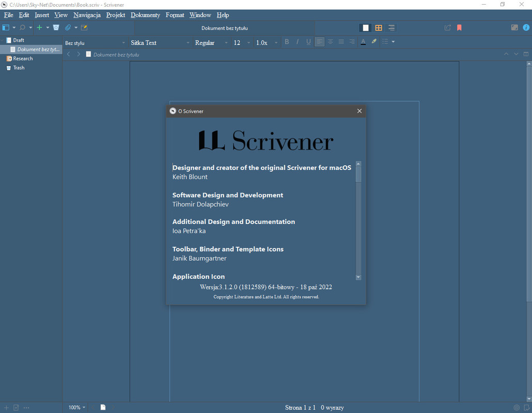This screenshot has height=413, width=532.
Task: Click the target goal icon in footer
Action: 517,407
